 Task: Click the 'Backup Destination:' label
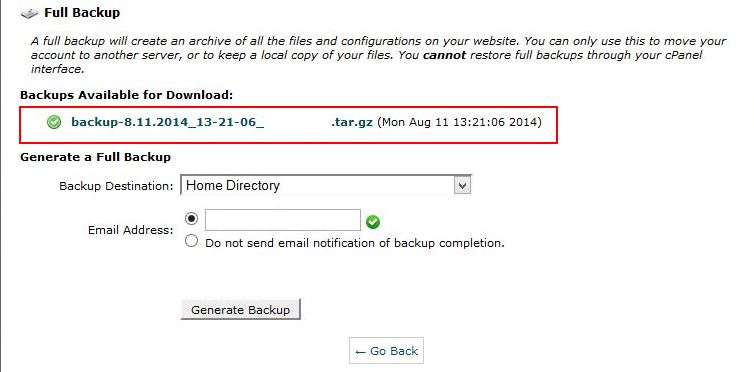click(x=116, y=186)
